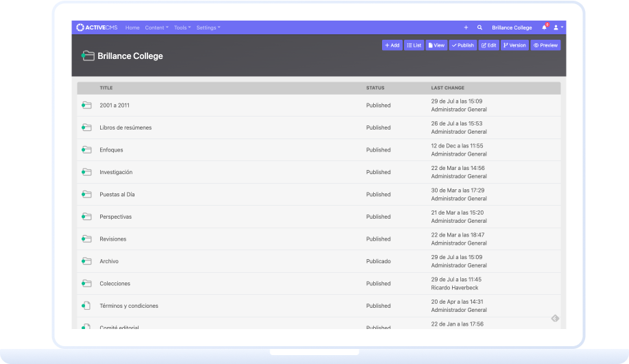Click the Version button
Screen dimensions: 629x364
(x=514, y=45)
